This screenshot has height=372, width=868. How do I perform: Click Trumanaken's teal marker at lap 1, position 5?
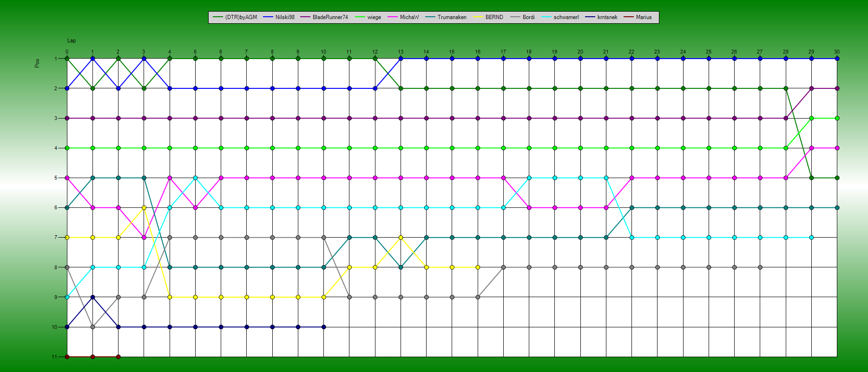tap(93, 178)
